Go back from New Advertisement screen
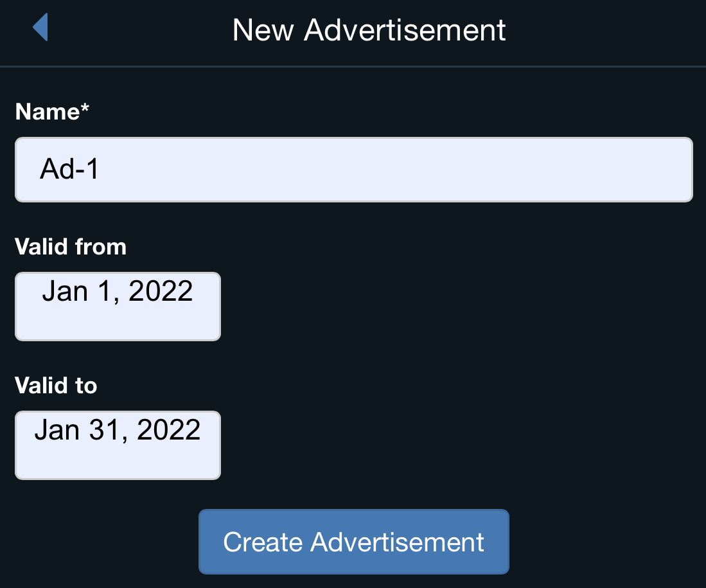This screenshot has width=706, height=588. pyautogui.click(x=40, y=28)
